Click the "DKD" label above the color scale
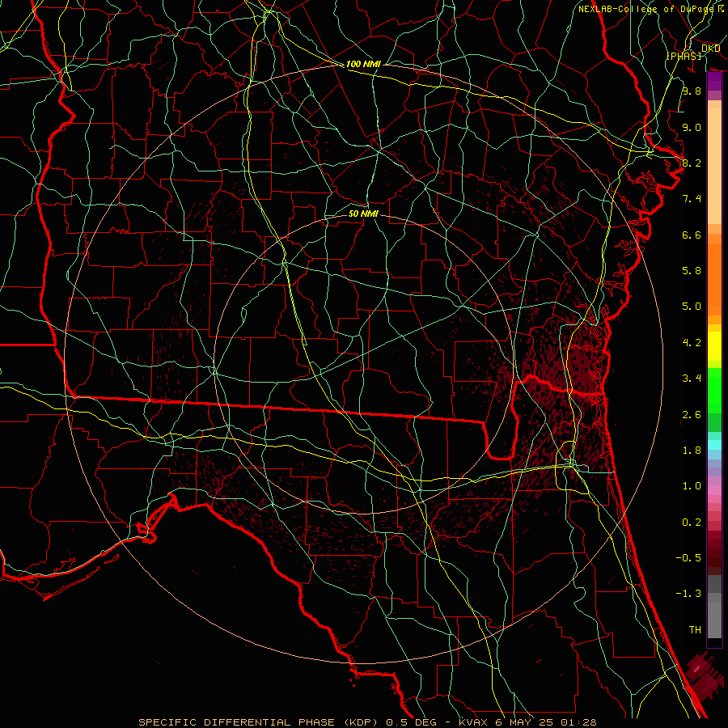Image resolution: width=728 pixels, height=728 pixels. (x=710, y=49)
